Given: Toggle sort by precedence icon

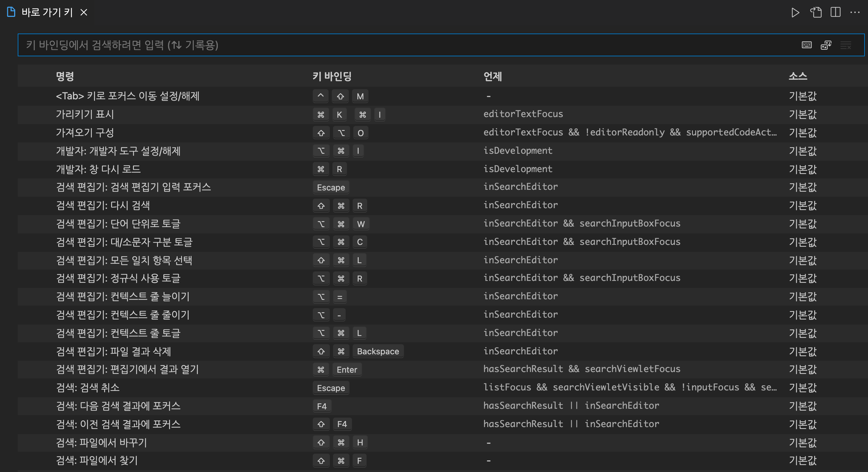Looking at the screenshot, I should click(826, 45).
